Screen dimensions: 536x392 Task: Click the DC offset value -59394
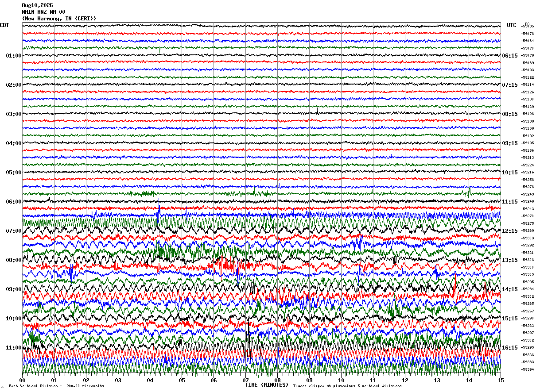click(x=528, y=369)
